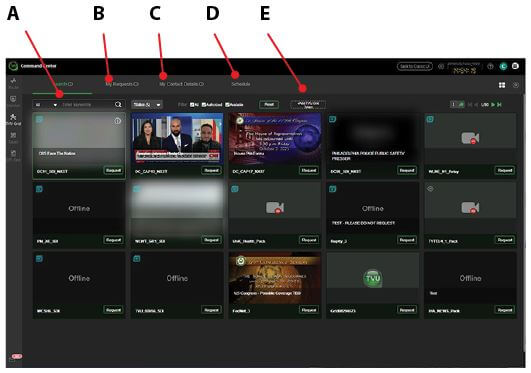Open the green TVU logo thumbnail
This screenshot has width=531, height=373.
click(373, 278)
